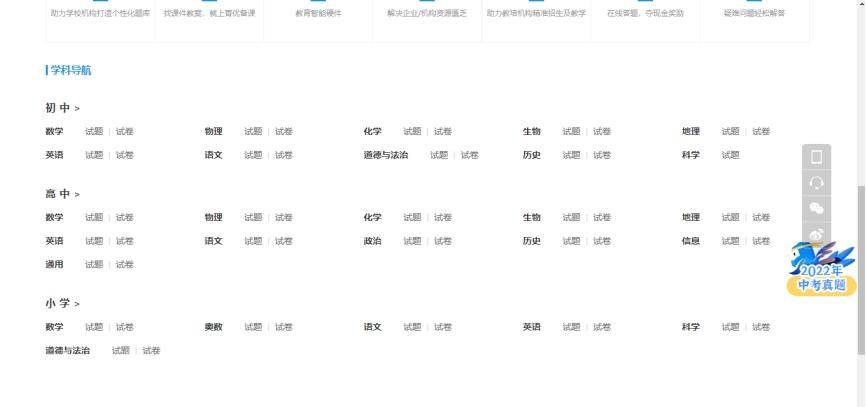Open 试题 for 高中 语文

pyautogui.click(x=254, y=241)
